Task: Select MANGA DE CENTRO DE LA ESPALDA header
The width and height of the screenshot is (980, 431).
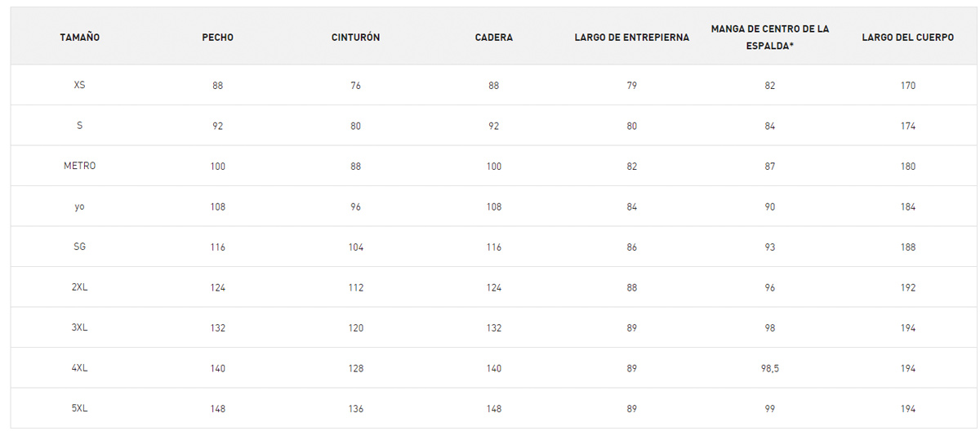Action: click(x=770, y=37)
